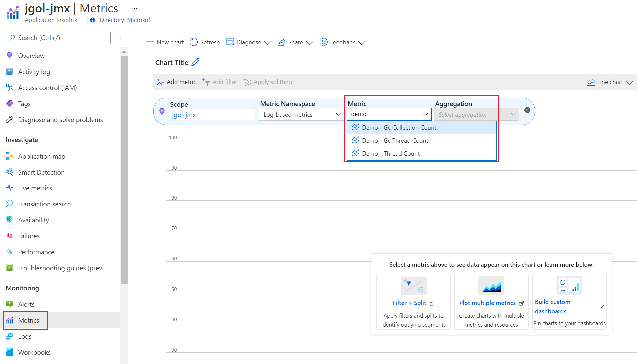Viewport: 637px width, 364px height.
Task: Click the Availability globe icon
Action: [x=10, y=220]
